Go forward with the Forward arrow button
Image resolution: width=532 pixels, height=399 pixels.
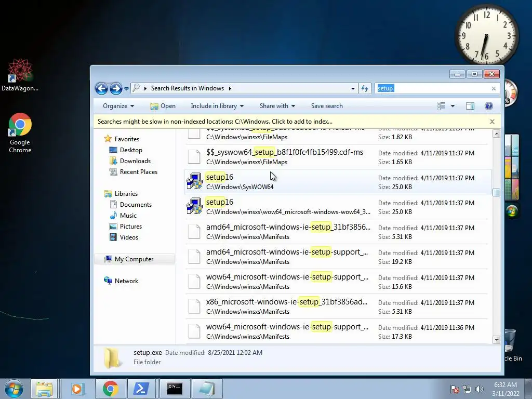[116, 88]
